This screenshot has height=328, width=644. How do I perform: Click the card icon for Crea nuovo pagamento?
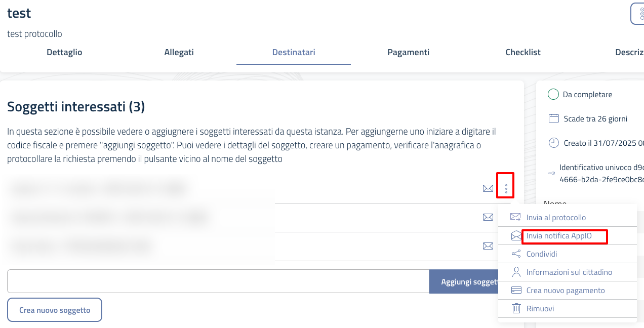pyautogui.click(x=516, y=290)
